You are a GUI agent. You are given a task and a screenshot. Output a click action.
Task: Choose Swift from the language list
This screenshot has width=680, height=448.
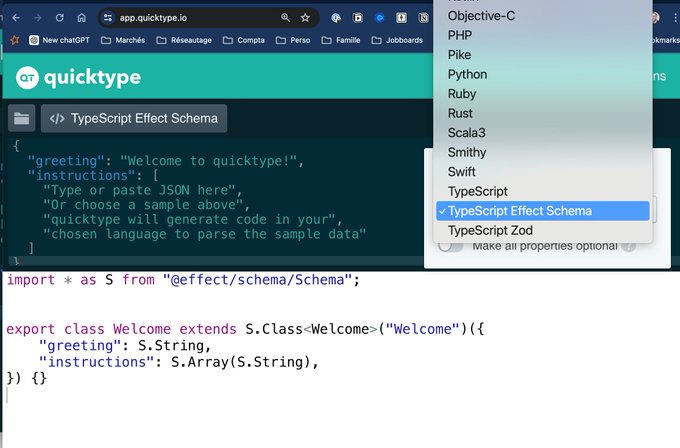click(x=543, y=172)
